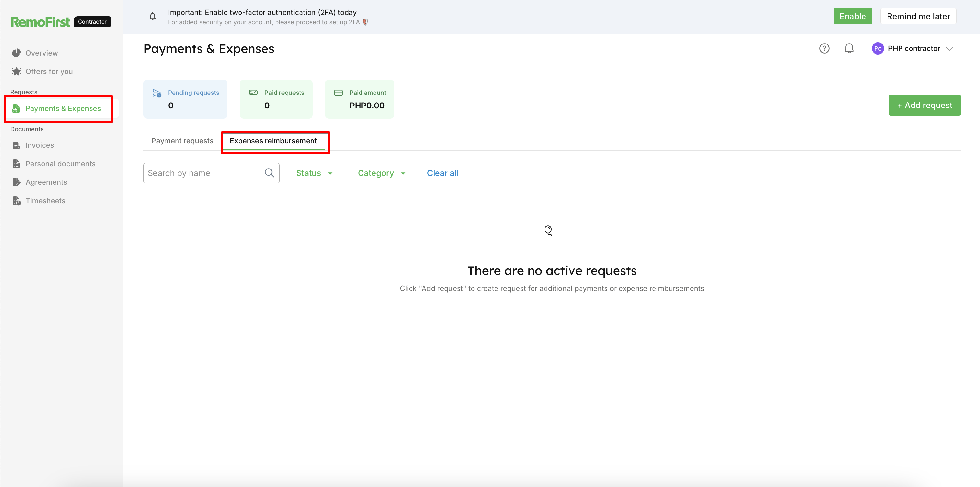
Task: Open the PHP contractor profile menu
Action: click(912, 48)
